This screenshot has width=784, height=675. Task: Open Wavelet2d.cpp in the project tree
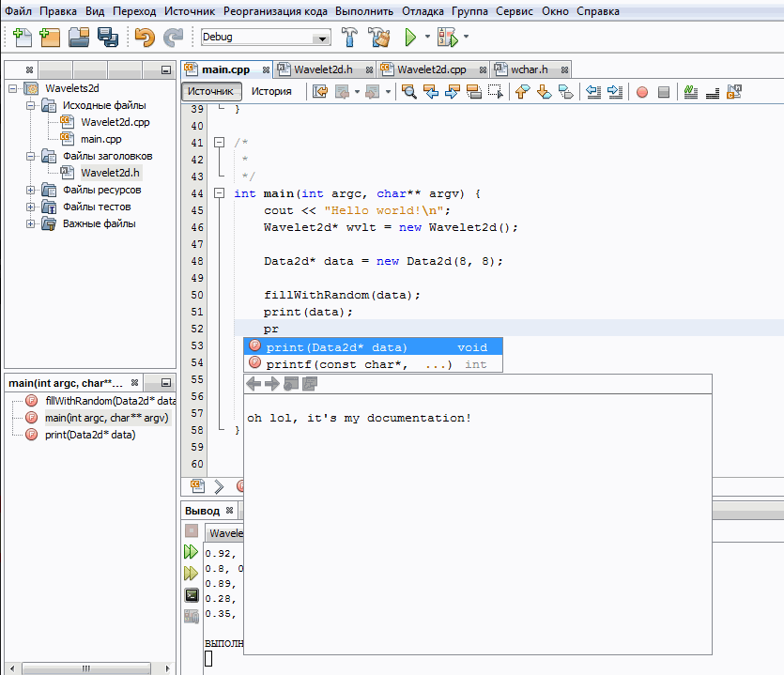point(115,122)
